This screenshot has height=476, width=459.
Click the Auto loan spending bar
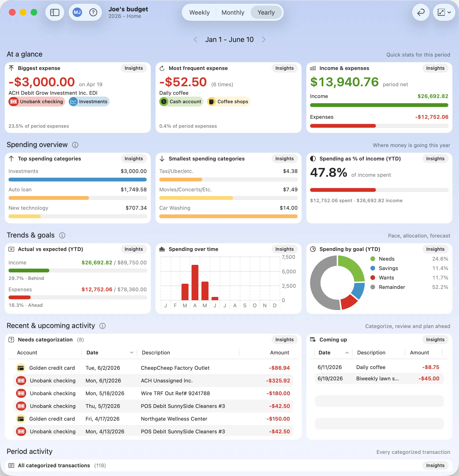(x=78, y=198)
